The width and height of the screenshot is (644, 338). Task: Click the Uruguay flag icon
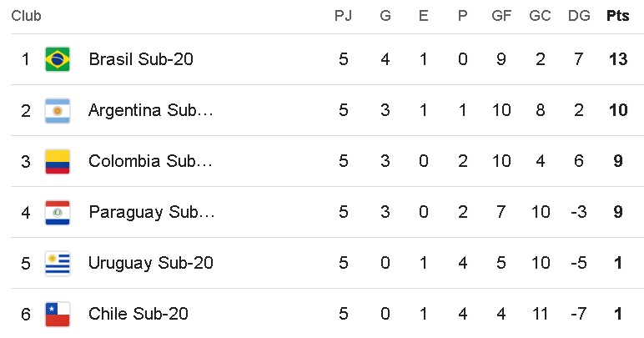(x=58, y=263)
